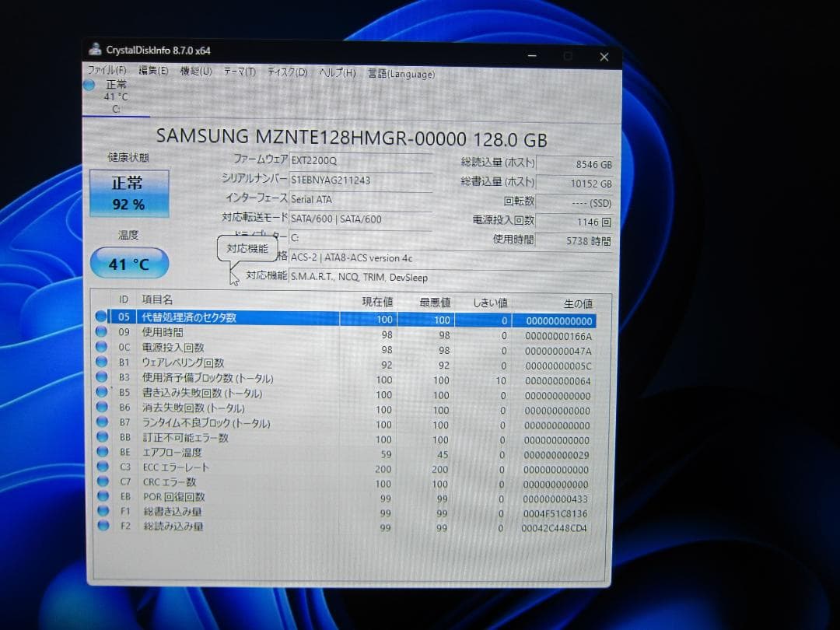Screen dimensions: 840x630
Task: Click status icon for POR 回復回数 row
Action: [x=103, y=496]
